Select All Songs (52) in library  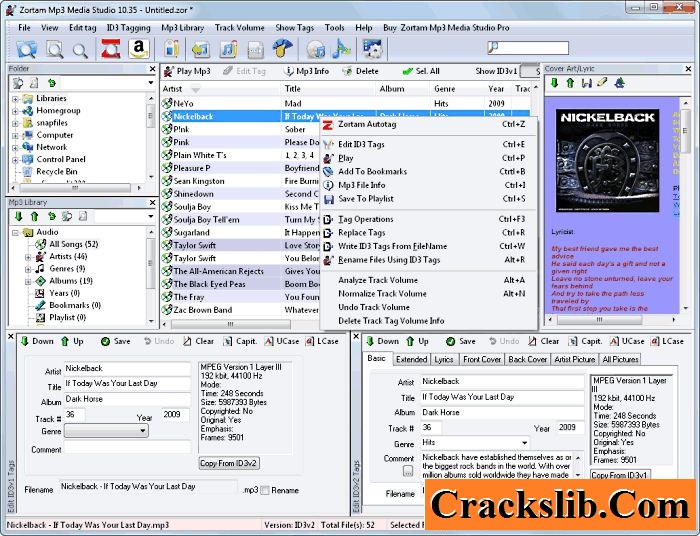pyautogui.click(x=74, y=245)
